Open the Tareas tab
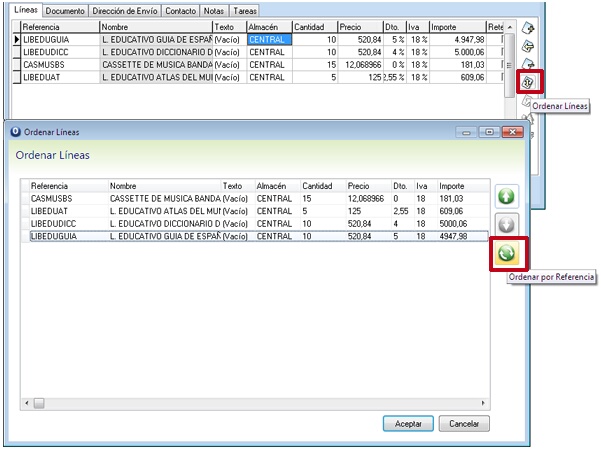Viewport: 601px width, 454px height. click(245, 10)
